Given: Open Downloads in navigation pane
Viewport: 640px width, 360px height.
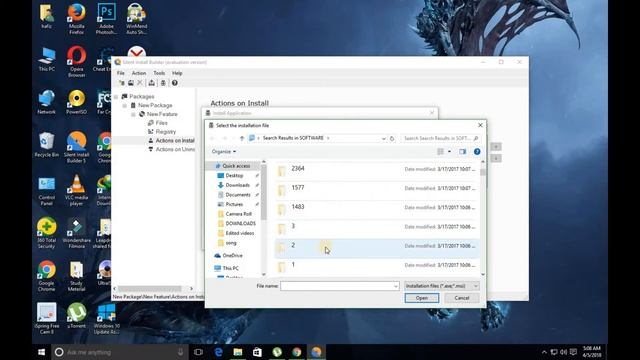Looking at the screenshot, I should click(x=234, y=185).
